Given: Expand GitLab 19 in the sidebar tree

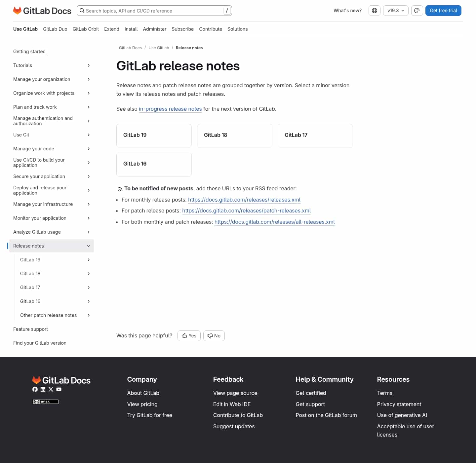Looking at the screenshot, I should 89,260.
